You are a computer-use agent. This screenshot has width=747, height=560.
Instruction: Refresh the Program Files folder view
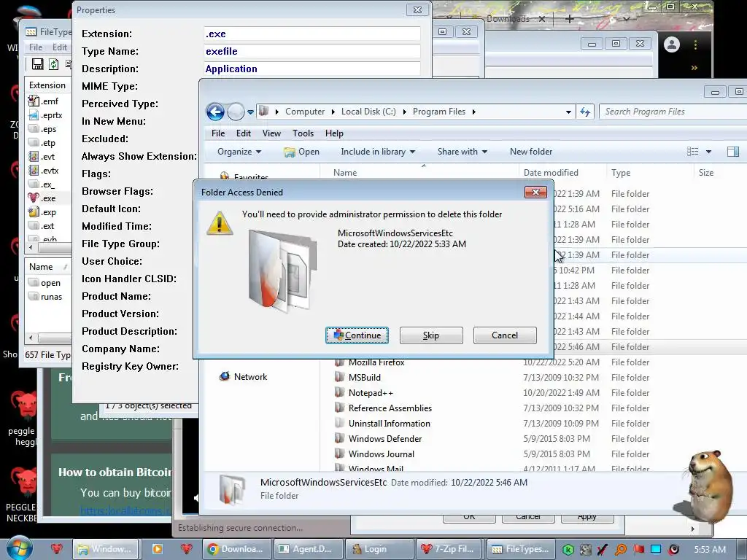[x=584, y=112]
